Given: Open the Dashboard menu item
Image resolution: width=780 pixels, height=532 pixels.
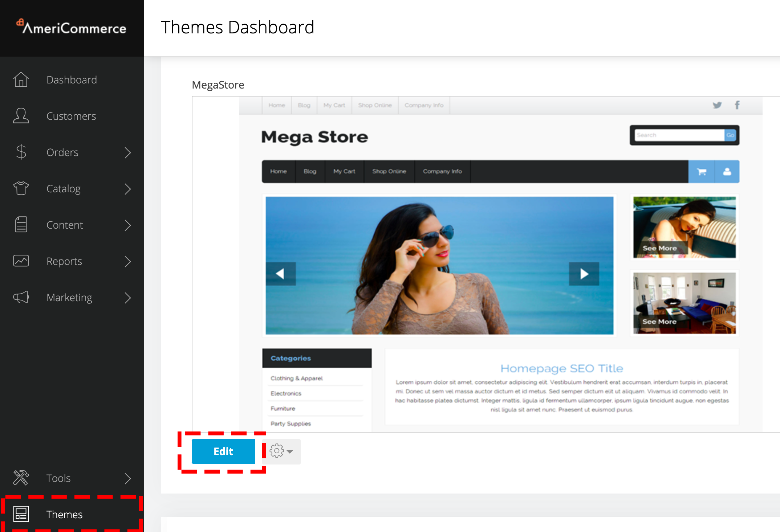Looking at the screenshot, I should (72, 79).
